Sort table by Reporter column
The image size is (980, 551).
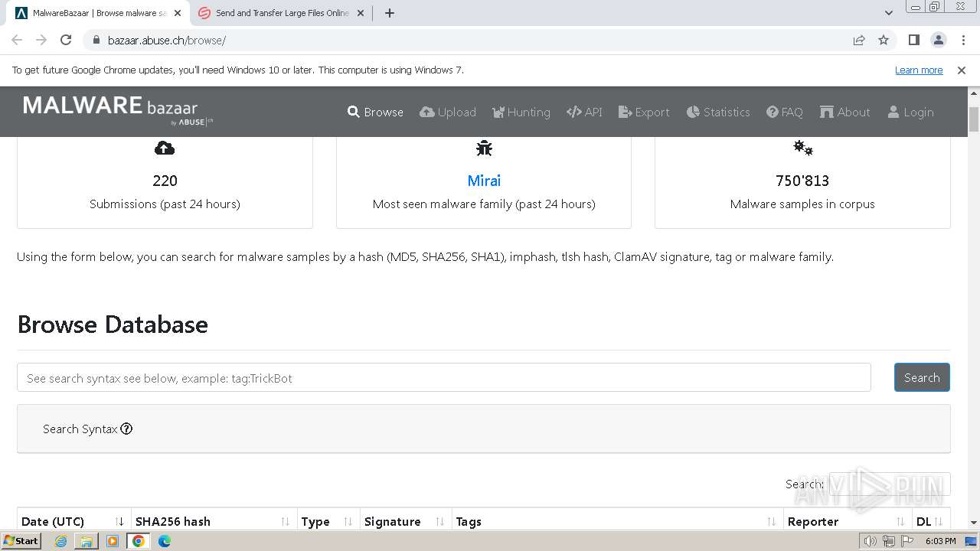tap(847, 521)
